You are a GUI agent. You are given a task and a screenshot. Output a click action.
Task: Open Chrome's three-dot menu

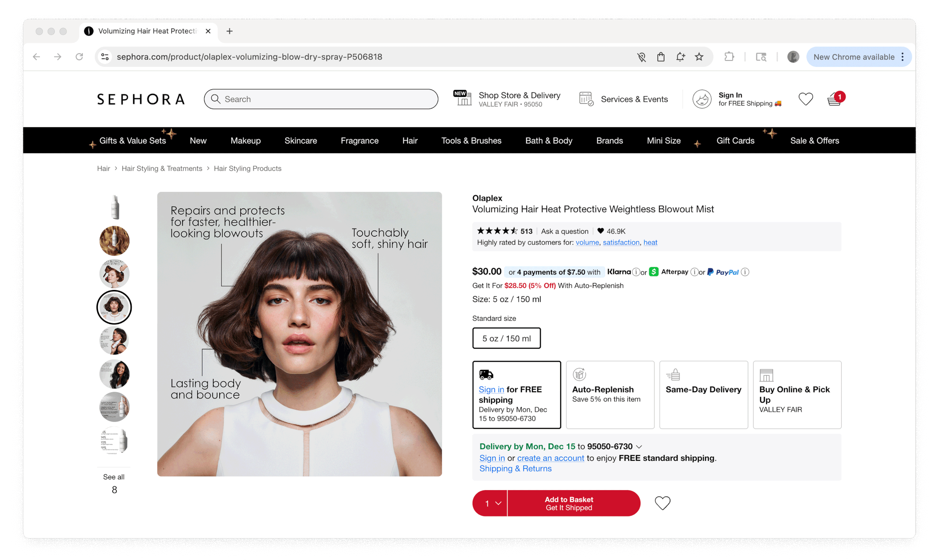click(903, 57)
